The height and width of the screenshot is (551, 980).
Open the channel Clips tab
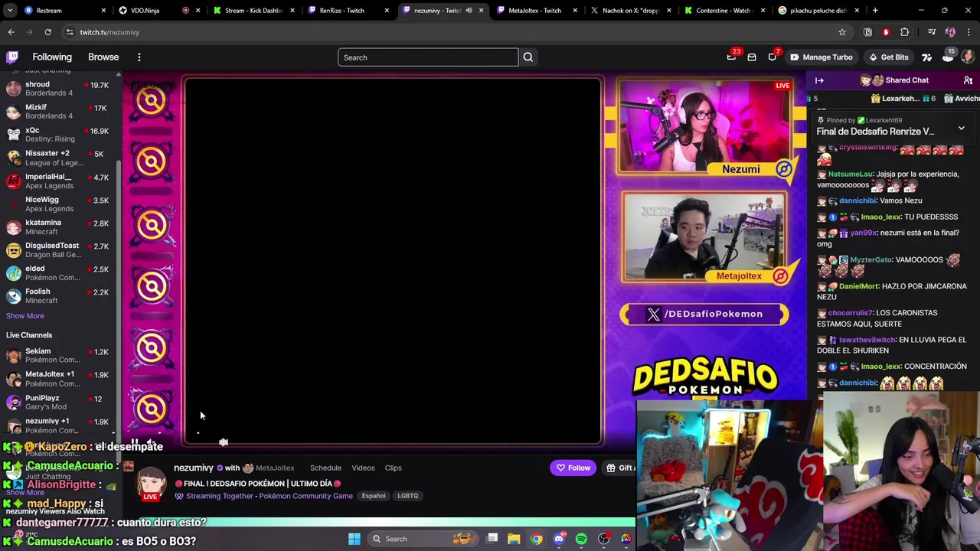[393, 468]
